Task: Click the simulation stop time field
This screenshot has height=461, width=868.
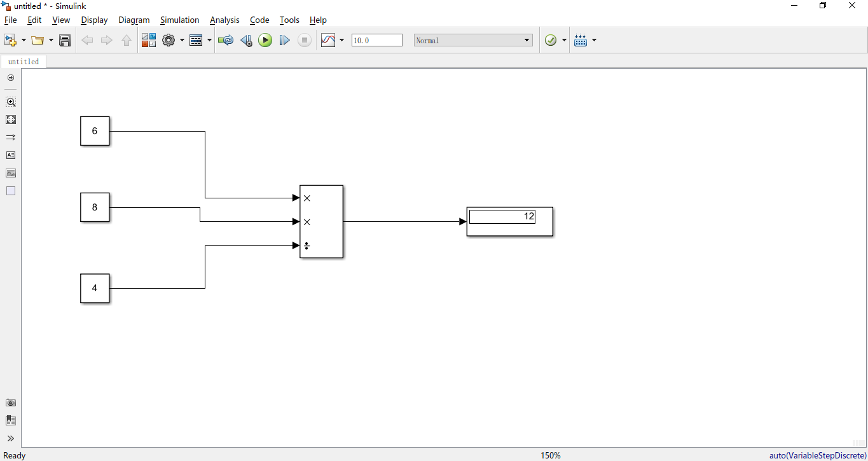Action: tap(376, 41)
